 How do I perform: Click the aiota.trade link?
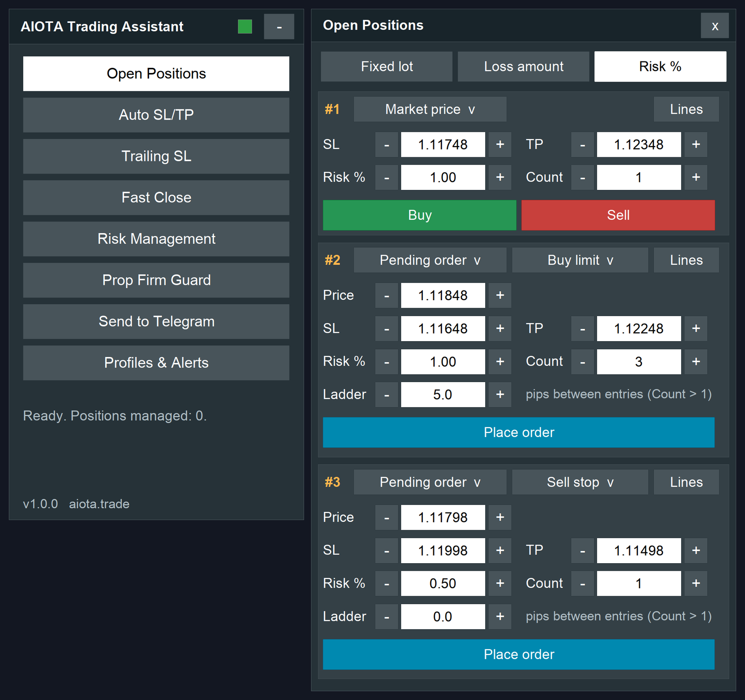tap(99, 504)
